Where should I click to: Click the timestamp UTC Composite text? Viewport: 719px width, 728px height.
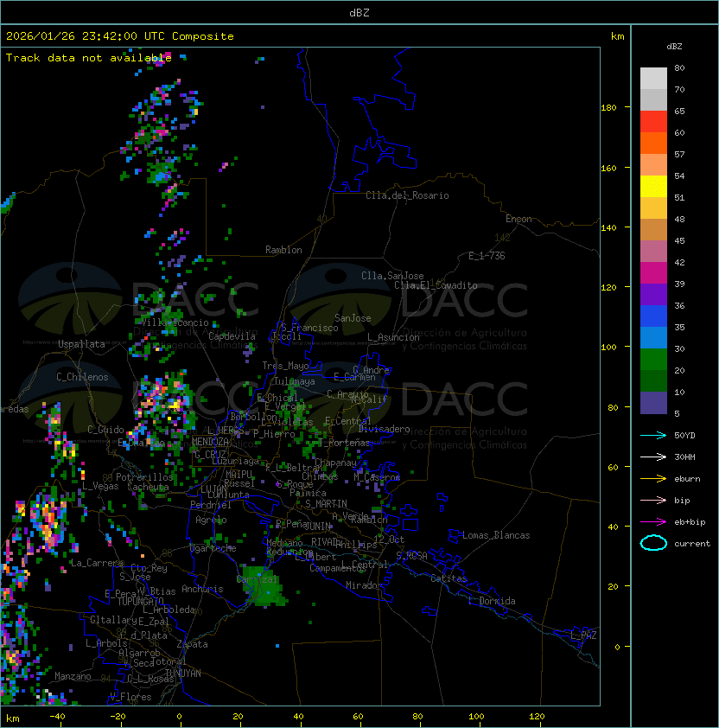click(120, 36)
